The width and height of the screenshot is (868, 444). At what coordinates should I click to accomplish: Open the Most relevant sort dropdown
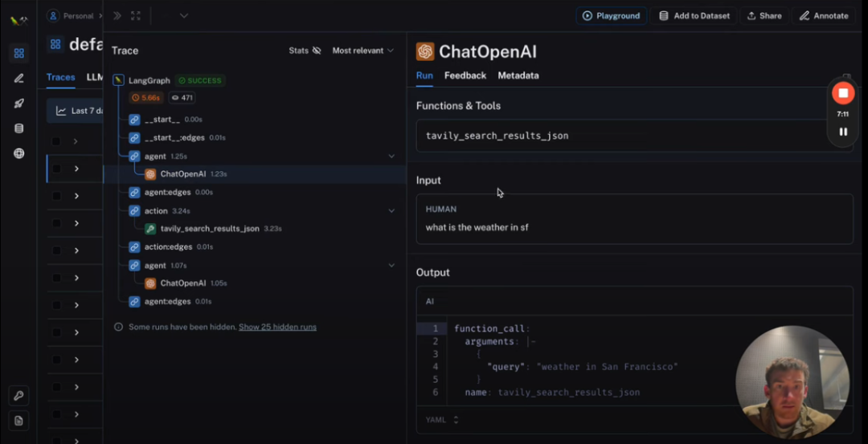point(362,51)
